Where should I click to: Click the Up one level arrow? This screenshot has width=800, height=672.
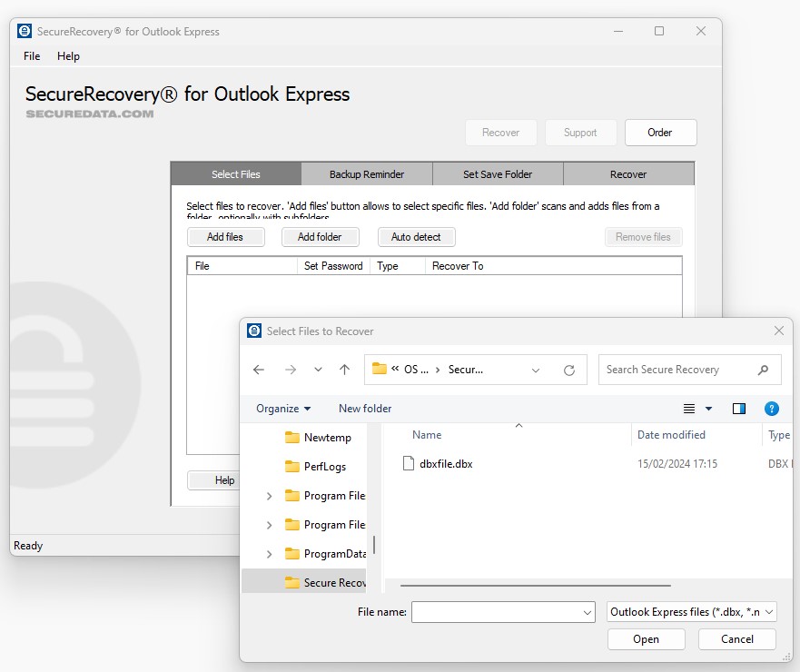pos(344,370)
